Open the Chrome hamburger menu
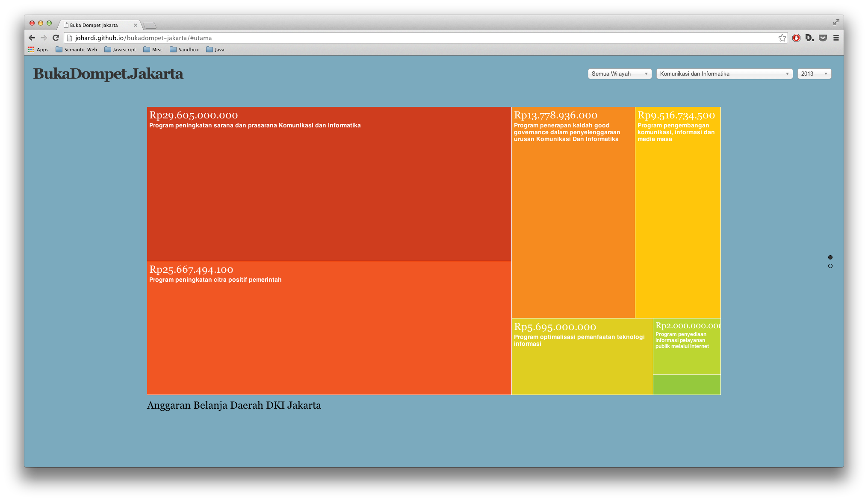868x501 pixels. coord(836,38)
